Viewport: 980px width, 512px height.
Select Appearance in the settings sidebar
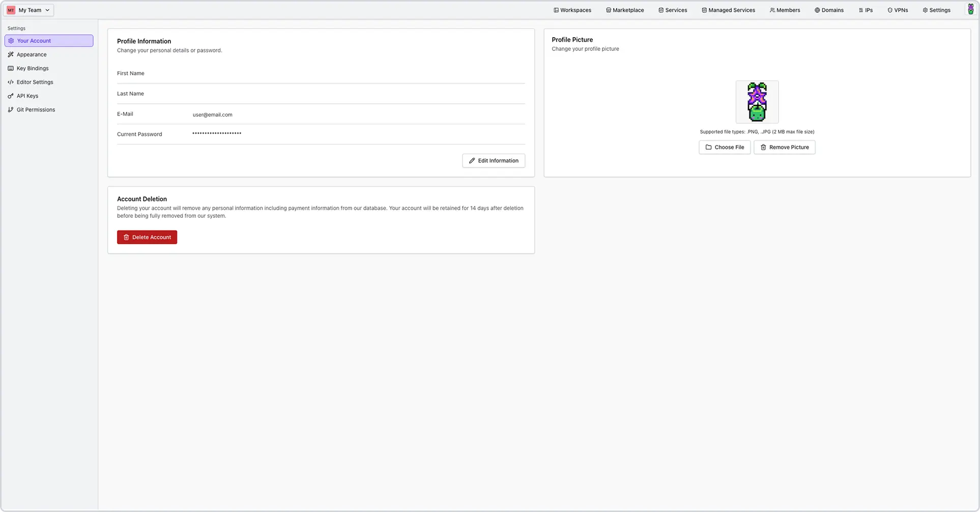(32, 54)
